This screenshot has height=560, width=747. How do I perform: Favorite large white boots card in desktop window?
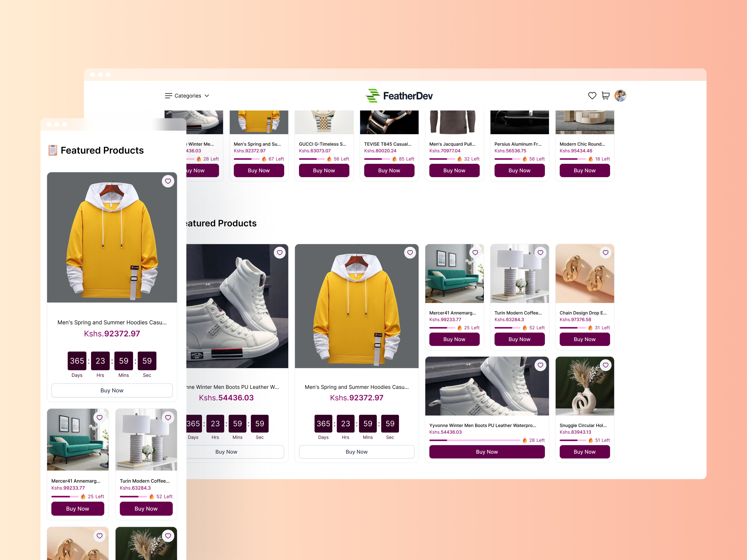(x=280, y=253)
